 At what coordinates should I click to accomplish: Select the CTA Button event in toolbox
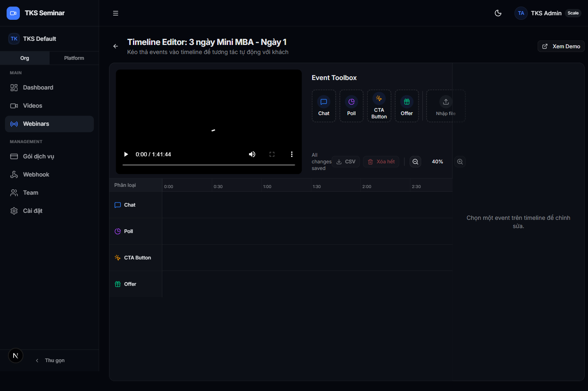[x=379, y=106]
